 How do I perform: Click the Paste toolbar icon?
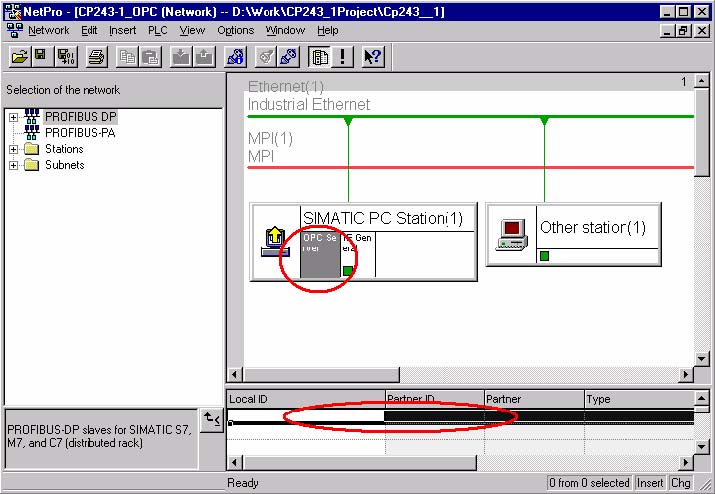click(150, 57)
